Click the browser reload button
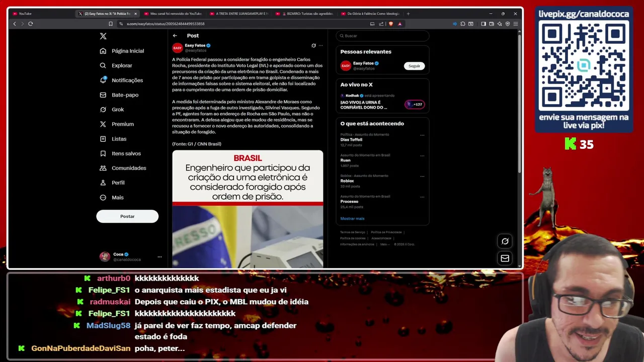 click(31, 24)
